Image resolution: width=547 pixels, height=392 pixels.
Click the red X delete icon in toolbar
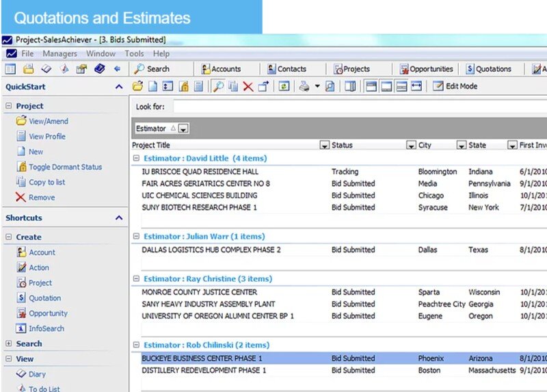tap(248, 87)
